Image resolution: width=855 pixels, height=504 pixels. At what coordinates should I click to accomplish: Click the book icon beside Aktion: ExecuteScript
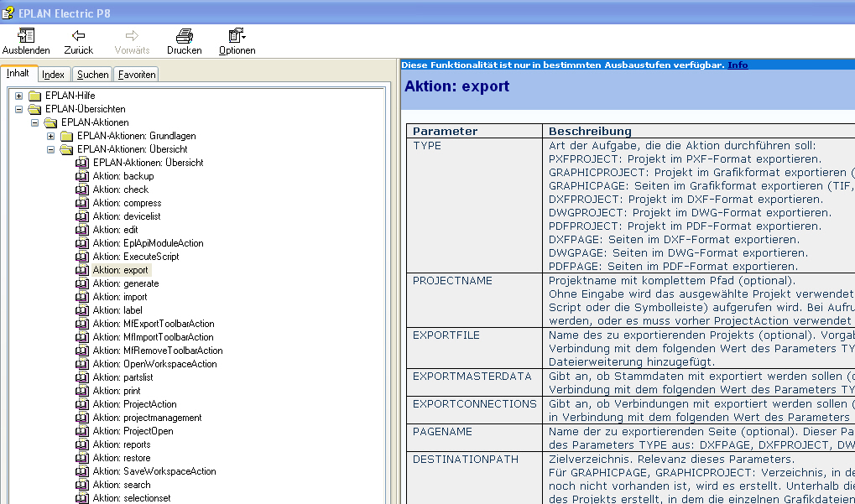point(81,257)
